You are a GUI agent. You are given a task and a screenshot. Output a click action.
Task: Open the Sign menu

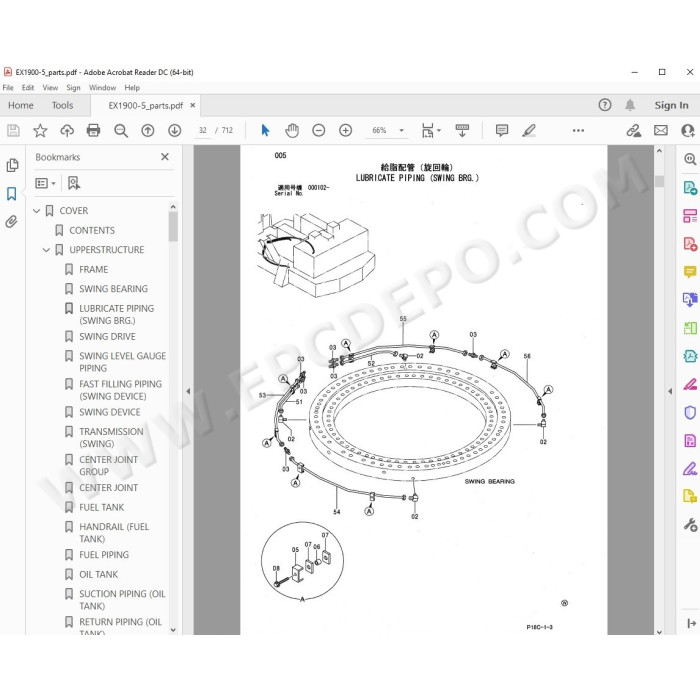(73, 88)
